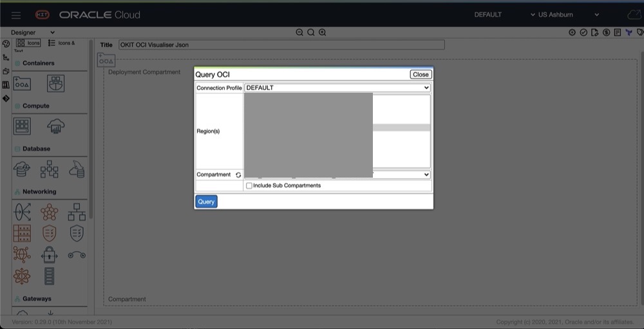
Task: Pick the orange hexagon cluster networking icon
Action: 50,212
